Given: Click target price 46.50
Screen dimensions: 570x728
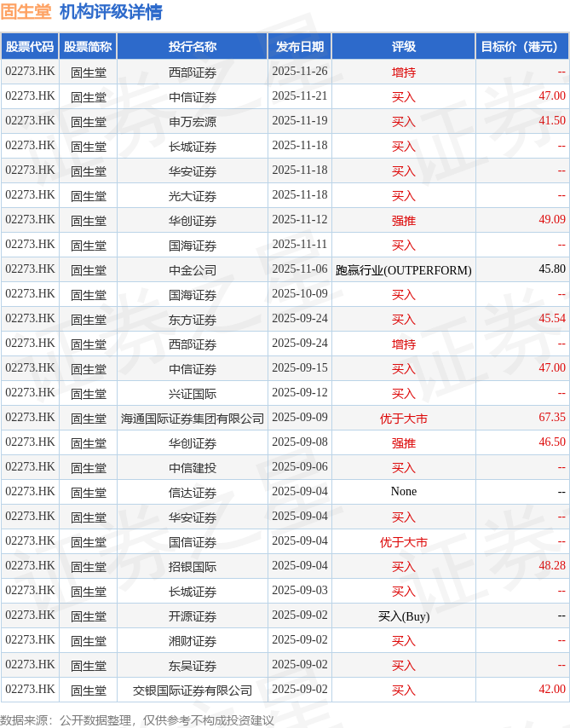Looking at the screenshot, I should click(x=552, y=442).
